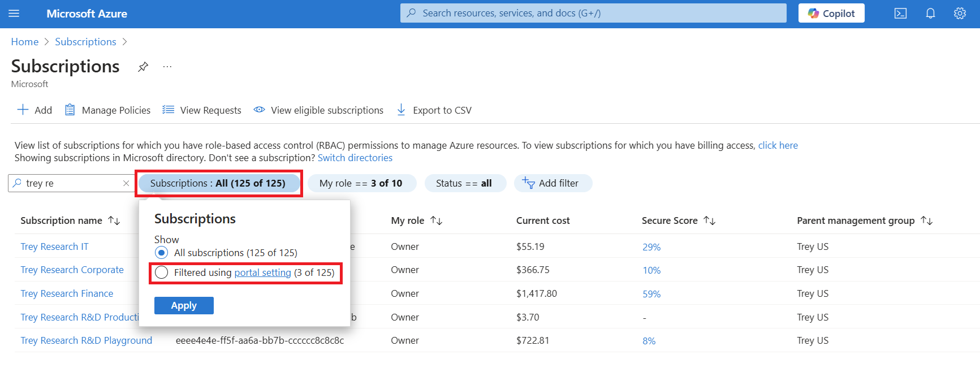Pin the Subscriptions page
Viewport: 980px width, 372px height.
point(143,67)
